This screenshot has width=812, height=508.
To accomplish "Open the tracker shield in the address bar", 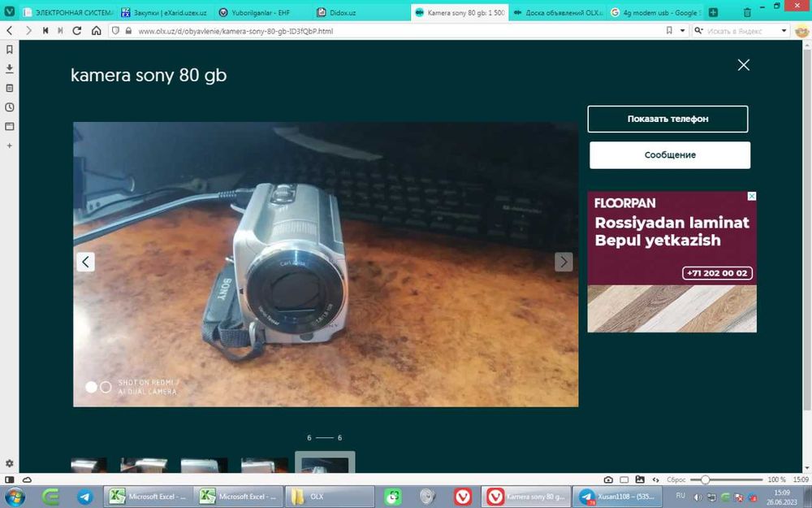I will click(x=115, y=31).
